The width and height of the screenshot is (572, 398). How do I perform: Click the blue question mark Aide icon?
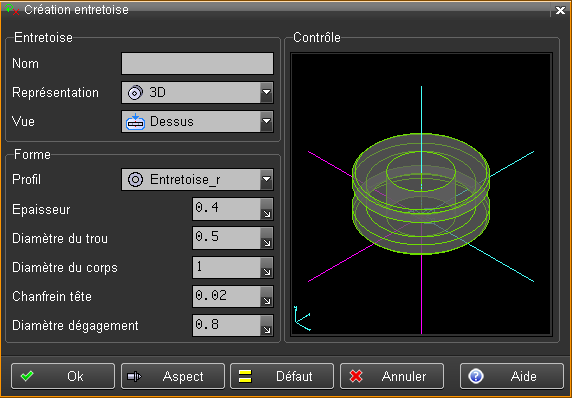pos(476,376)
